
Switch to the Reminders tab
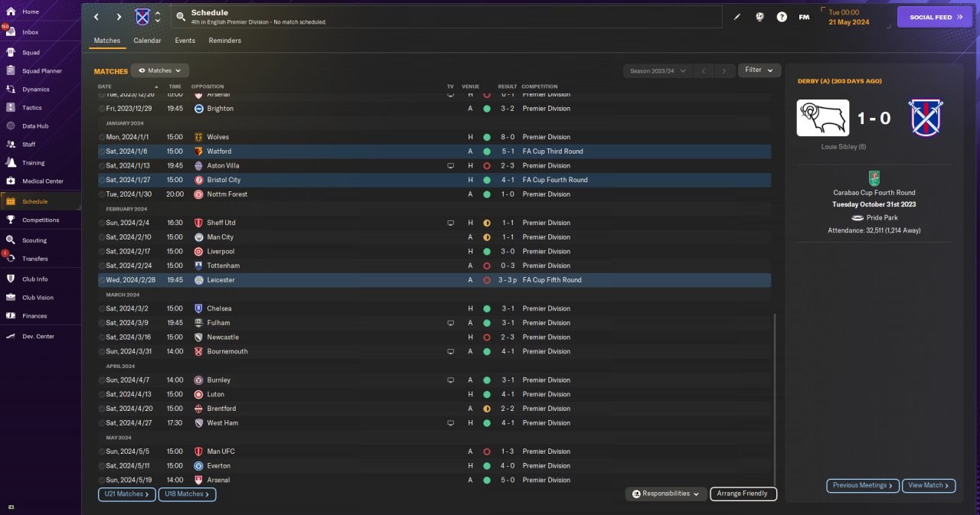click(225, 41)
